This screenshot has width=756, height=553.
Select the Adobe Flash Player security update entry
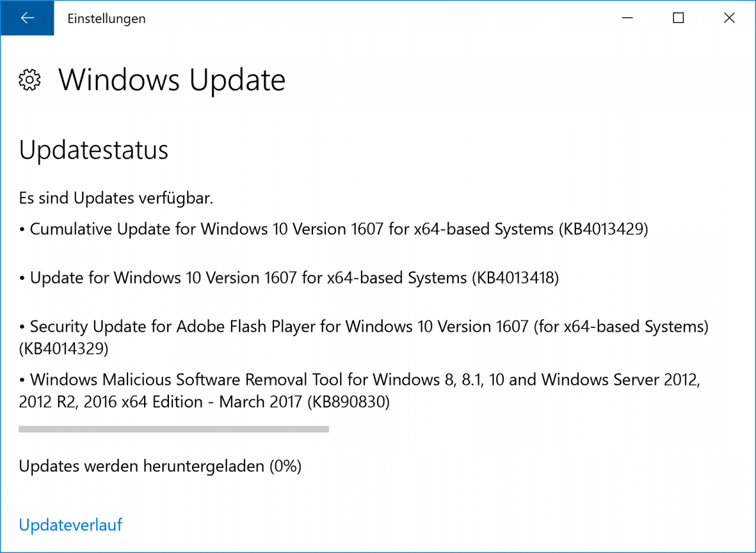(x=364, y=337)
